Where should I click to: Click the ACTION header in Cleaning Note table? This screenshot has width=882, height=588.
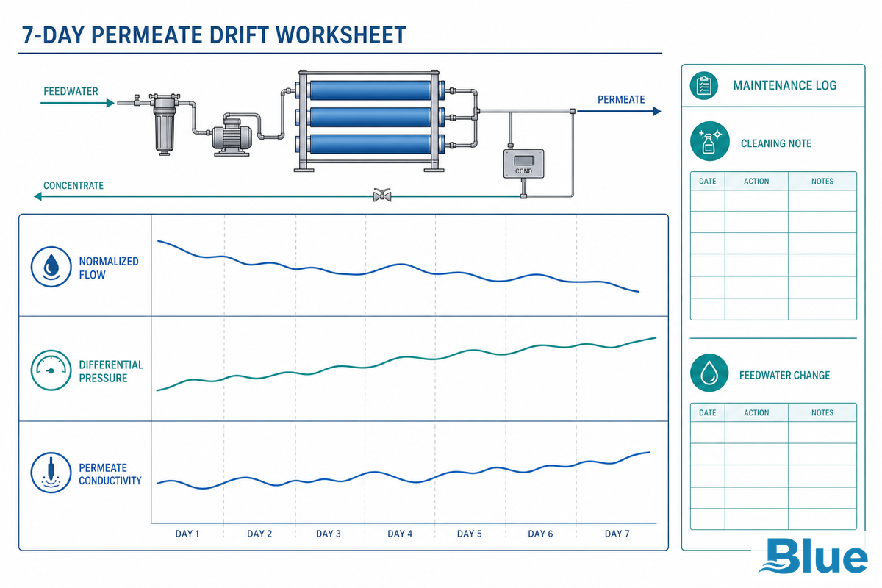756,181
